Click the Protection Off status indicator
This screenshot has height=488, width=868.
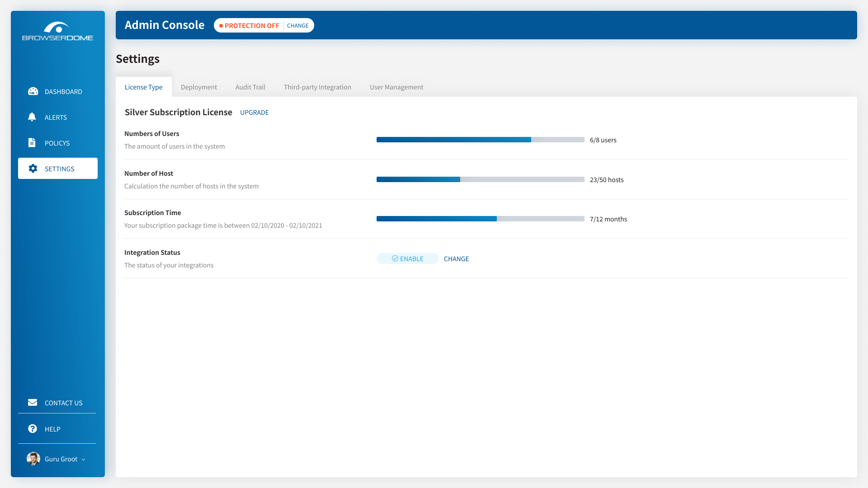pos(249,26)
